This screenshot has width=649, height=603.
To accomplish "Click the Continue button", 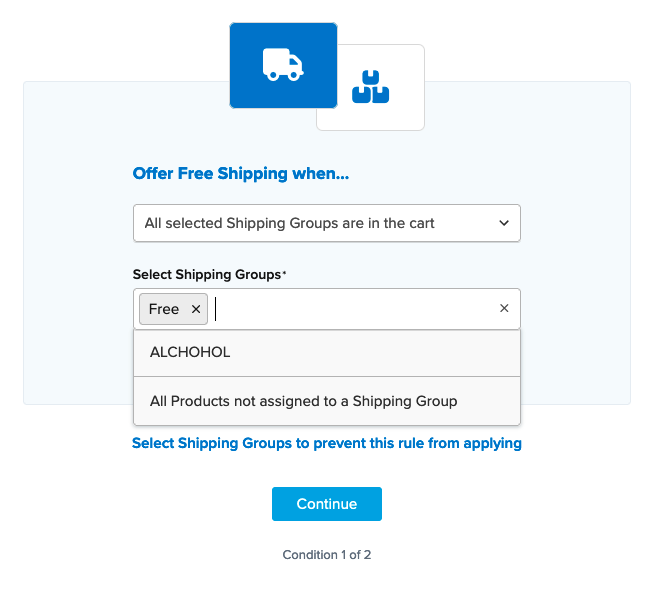I will (326, 504).
